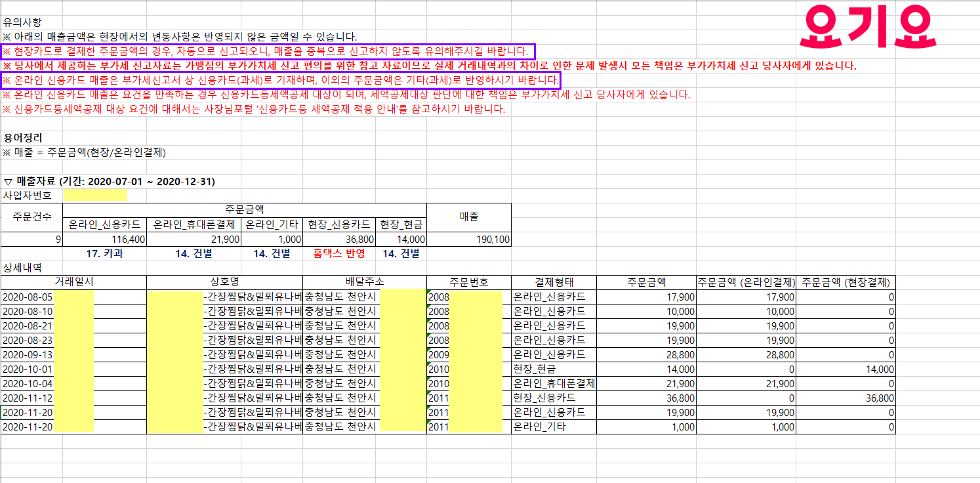This screenshot has height=483, width=980.
Task: Click the 주문건수 header cell
Action: coord(32,217)
